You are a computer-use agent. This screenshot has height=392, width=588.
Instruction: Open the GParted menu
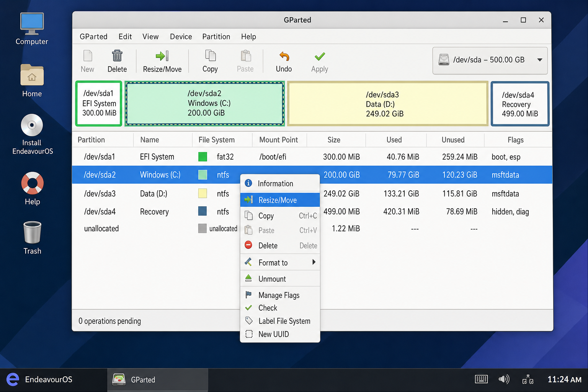(x=93, y=36)
